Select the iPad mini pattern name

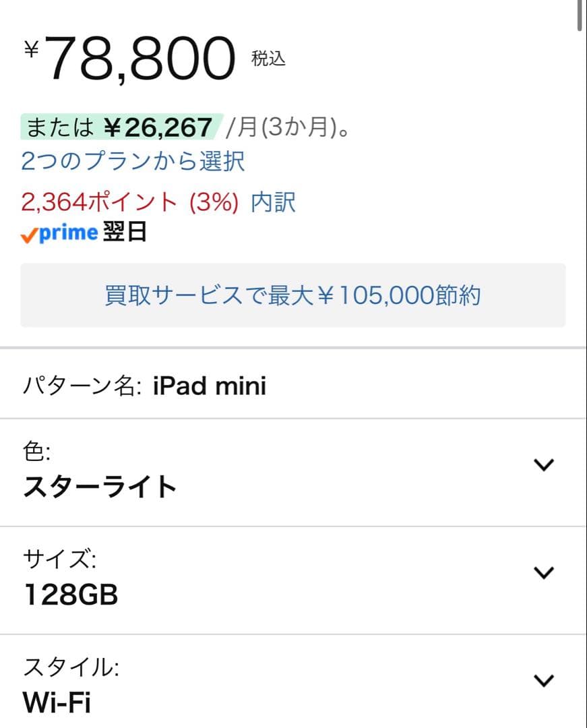[x=209, y=385]
